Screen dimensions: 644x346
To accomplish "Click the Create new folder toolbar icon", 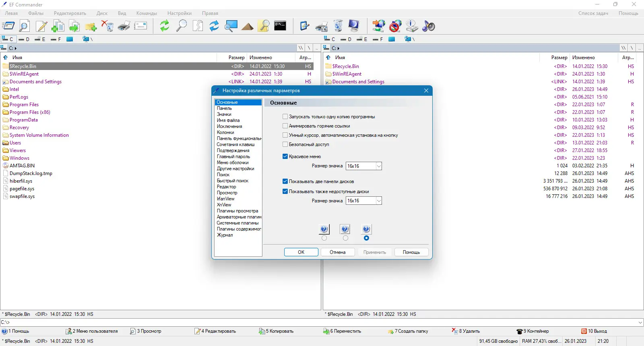I will click(x=91, y=26).
